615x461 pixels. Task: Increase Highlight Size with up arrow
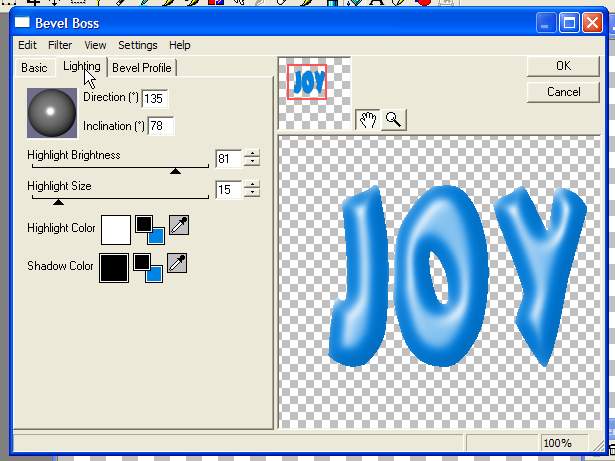252,185
